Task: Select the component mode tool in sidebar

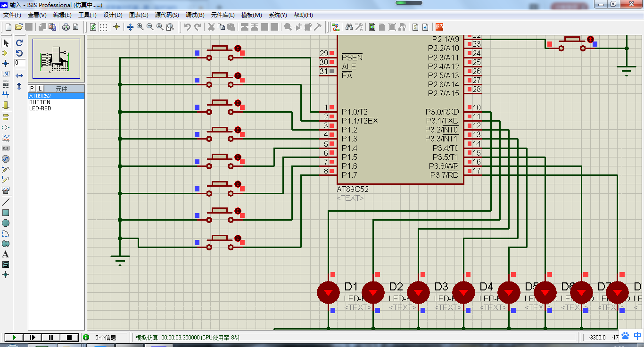Action: pos(6,53)
